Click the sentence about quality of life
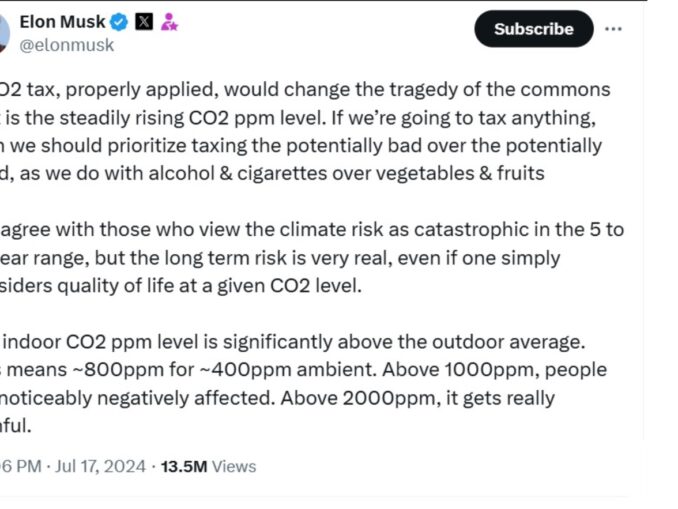The height and width of the screenshot is (509, 678). pyautogui.click(x=180, y=285)
